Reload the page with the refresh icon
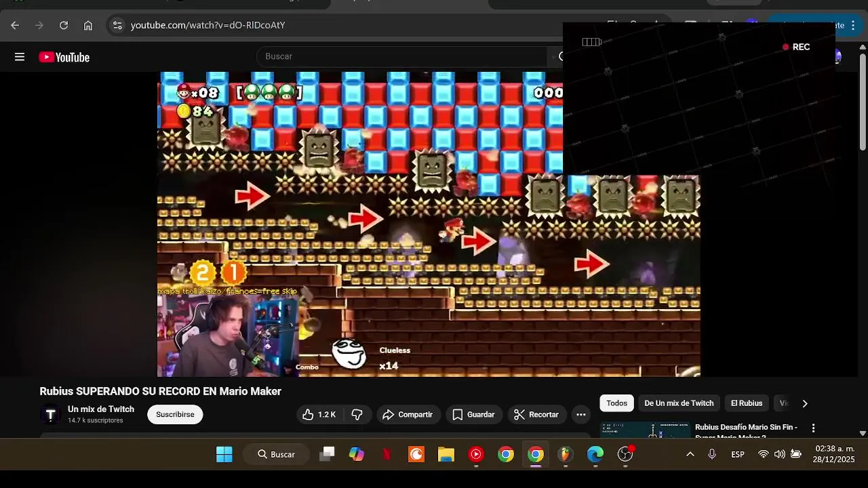868x488 pixels. coord(64,25)
